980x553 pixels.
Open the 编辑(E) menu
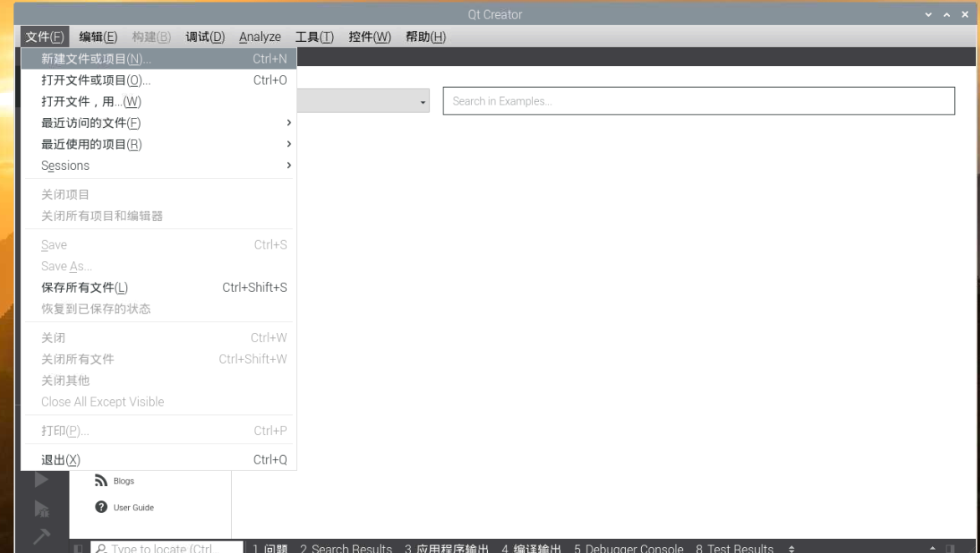point(98,37)
